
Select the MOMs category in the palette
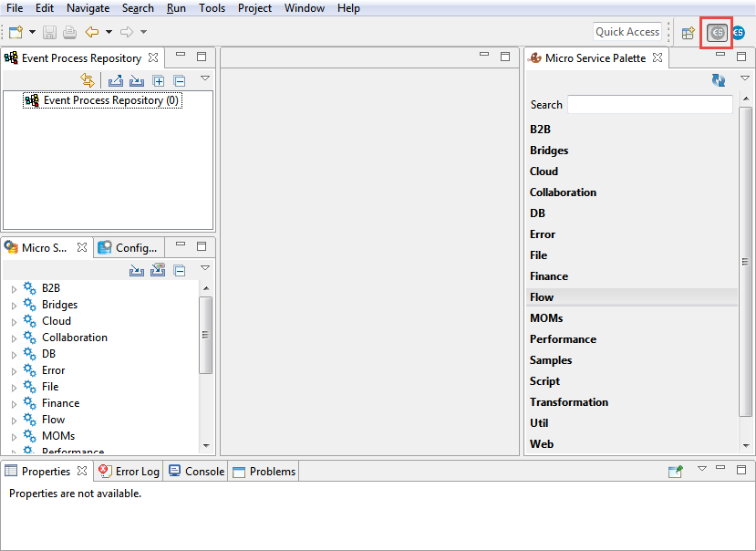tap(546, 318)
